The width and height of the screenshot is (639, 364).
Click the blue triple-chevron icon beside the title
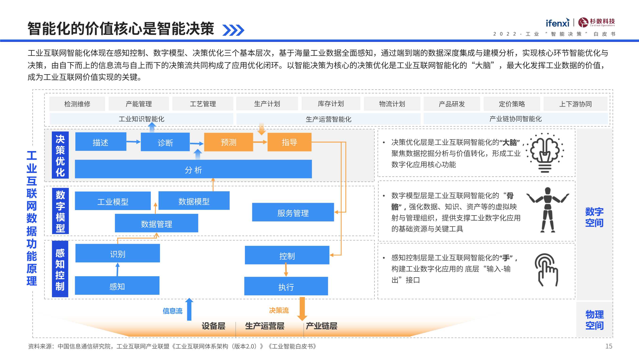click(x=233, y=30)
